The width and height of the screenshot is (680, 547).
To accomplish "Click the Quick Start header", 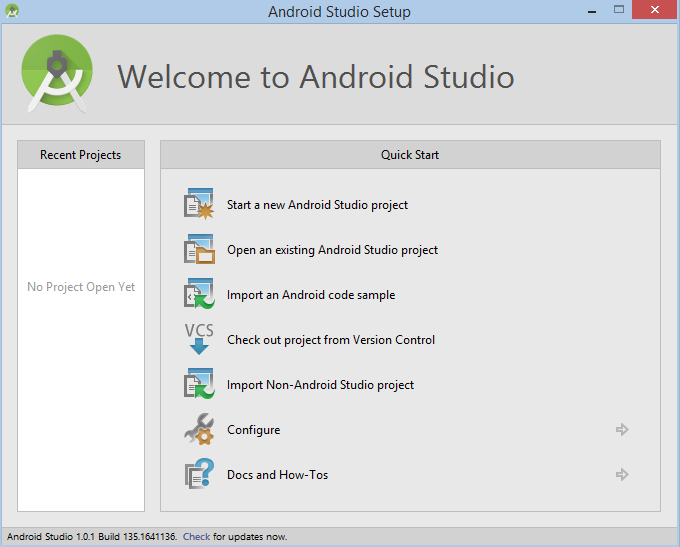I will (x=410, y=155).
